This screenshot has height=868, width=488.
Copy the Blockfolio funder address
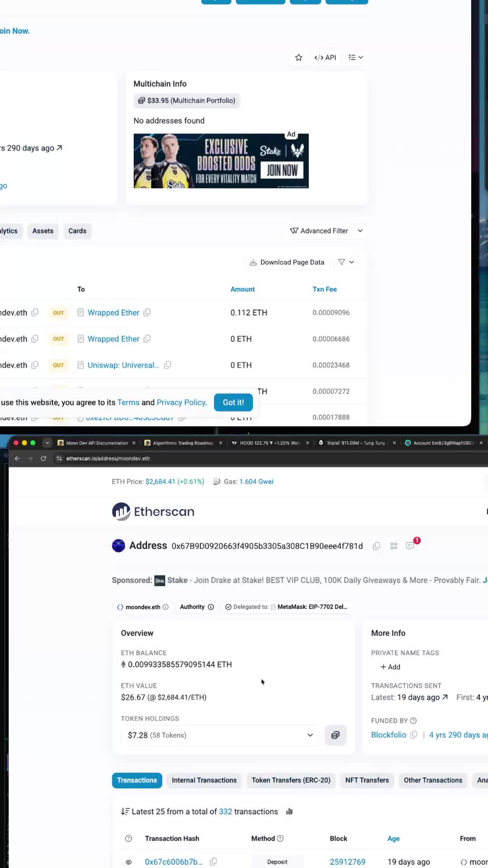click(x=413, y=735)
